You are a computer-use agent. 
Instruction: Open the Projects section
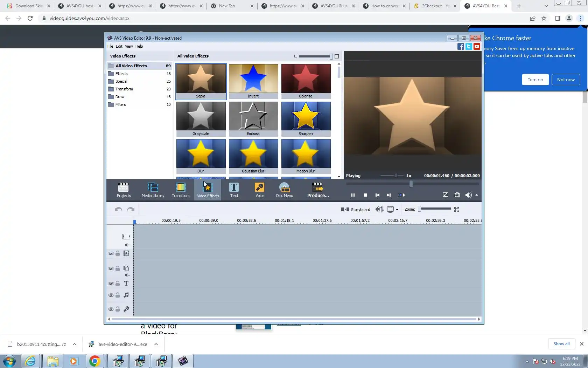tap(124, 190)
